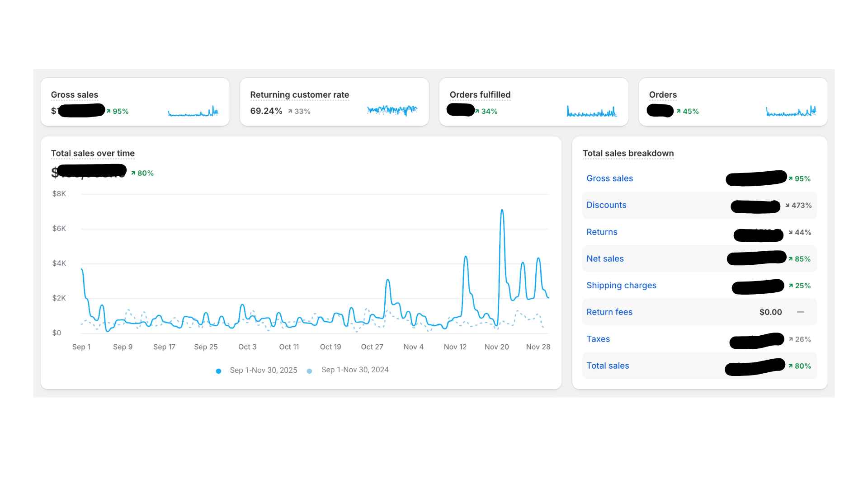Open the Return fees breakdown link
This screenshot has width=868, height=488.
coord(609,312)
